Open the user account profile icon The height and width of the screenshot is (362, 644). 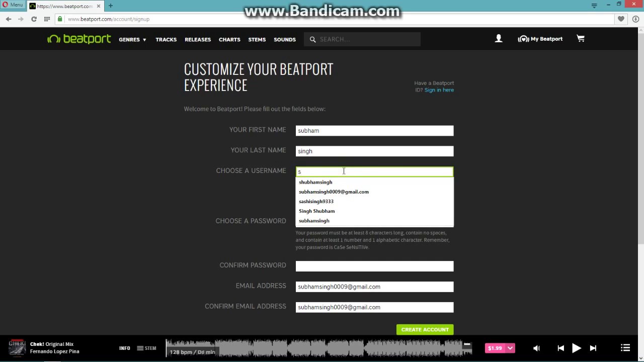click(499, 39)
